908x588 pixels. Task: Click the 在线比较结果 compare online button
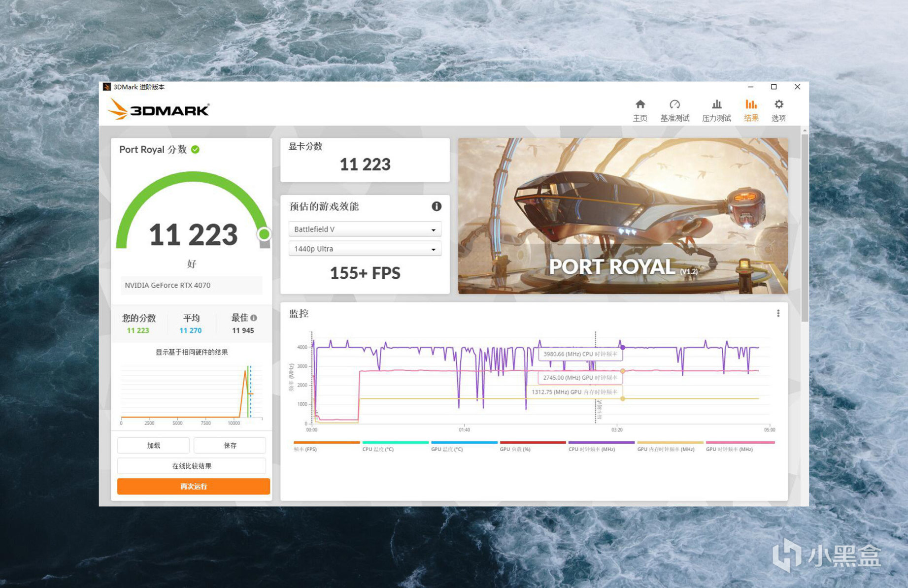[x=192, y=466]
